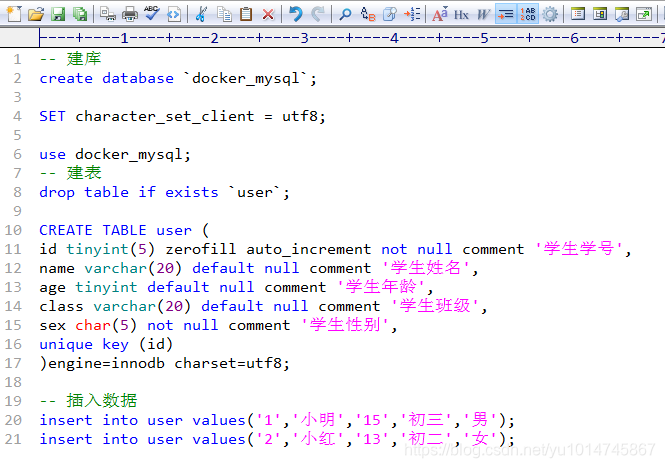Click line number 10 in the gutter
The width and height of the screenshot is (665, 468).
pos(13,230)
